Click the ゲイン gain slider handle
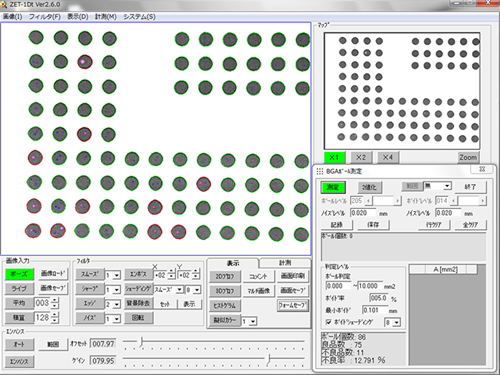This screenshot has height=375, width=500. click(268, 359)
